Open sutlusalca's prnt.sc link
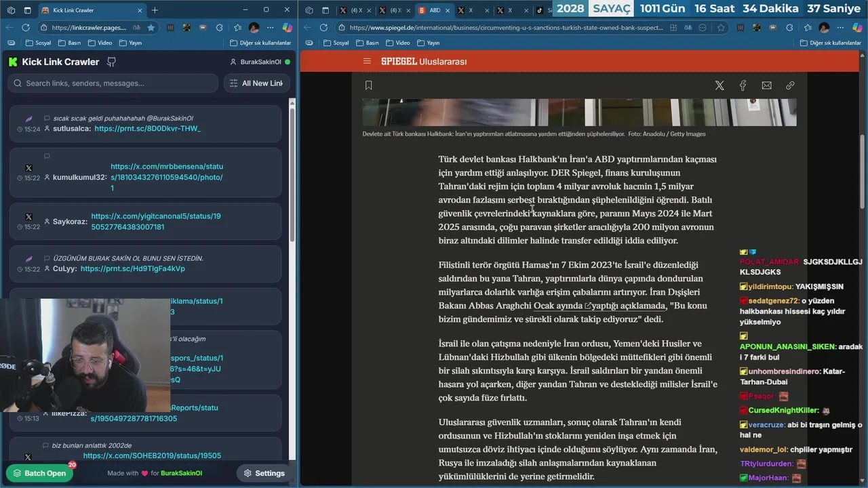868x488 pixels. coord(147,128)
